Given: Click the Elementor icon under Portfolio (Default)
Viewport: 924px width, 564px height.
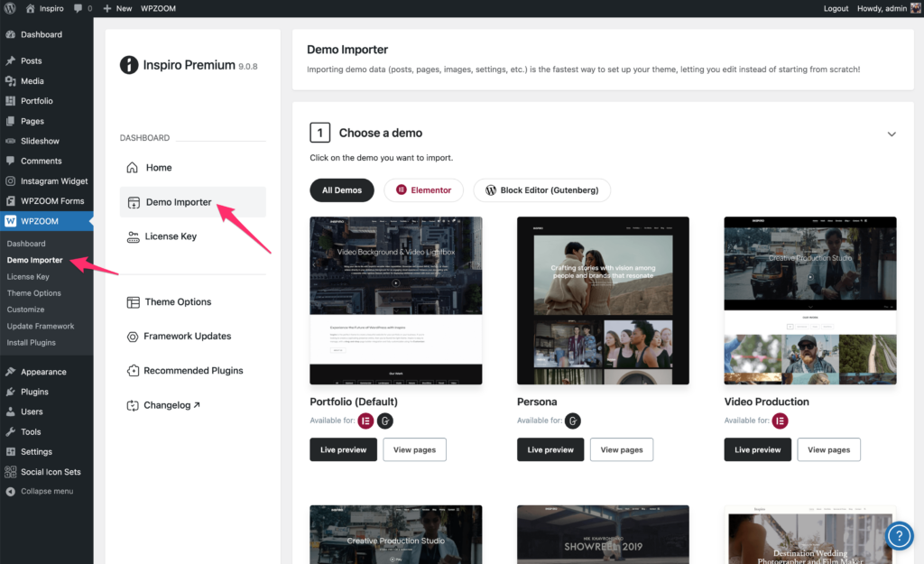Looking at the screenshot, I should (366, 421).
